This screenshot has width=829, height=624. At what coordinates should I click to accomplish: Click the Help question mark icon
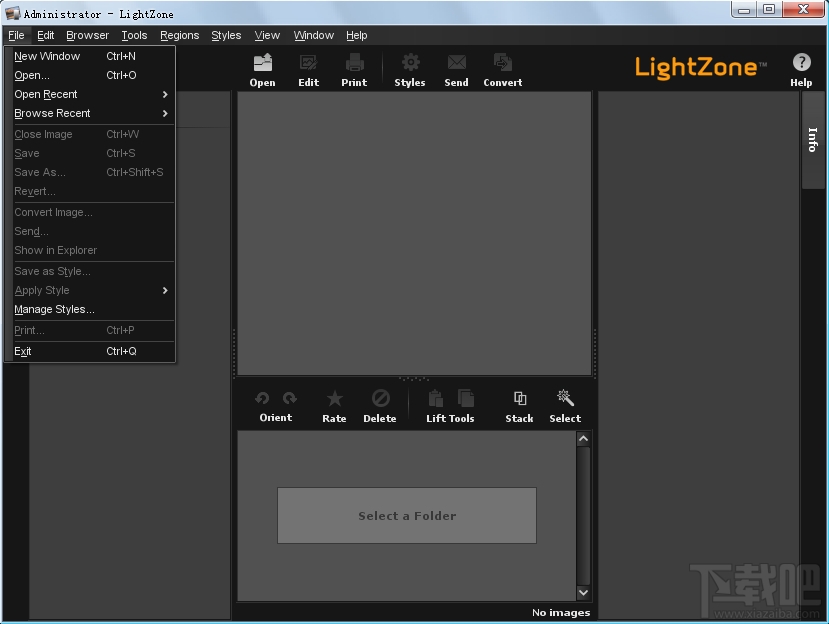800,60
